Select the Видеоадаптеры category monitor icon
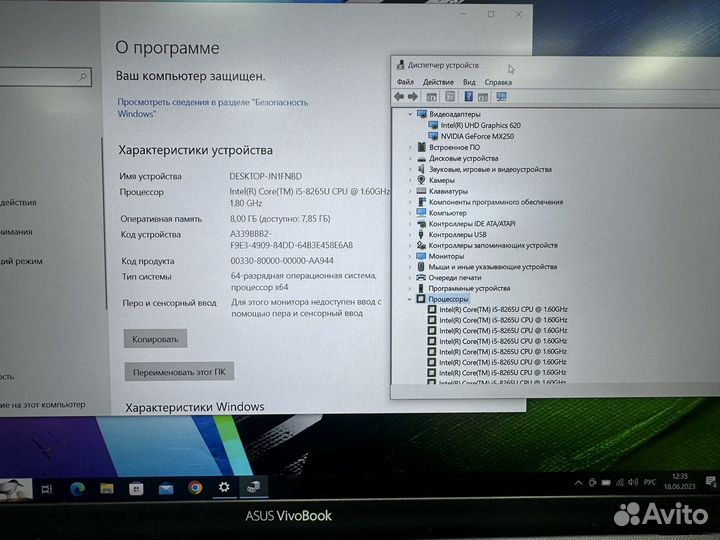Viewport: 720px width, 540px height. [421, 113]
